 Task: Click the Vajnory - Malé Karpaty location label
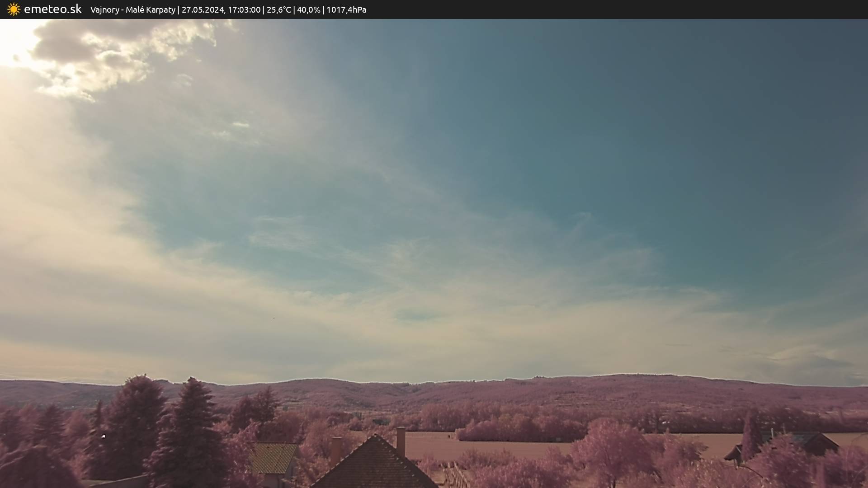coord(132,10)
